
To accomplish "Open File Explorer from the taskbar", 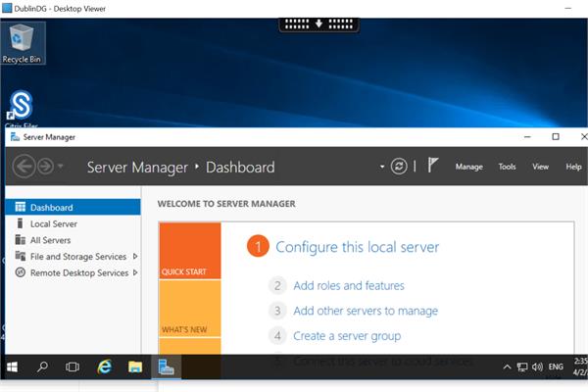I will 135,367.
